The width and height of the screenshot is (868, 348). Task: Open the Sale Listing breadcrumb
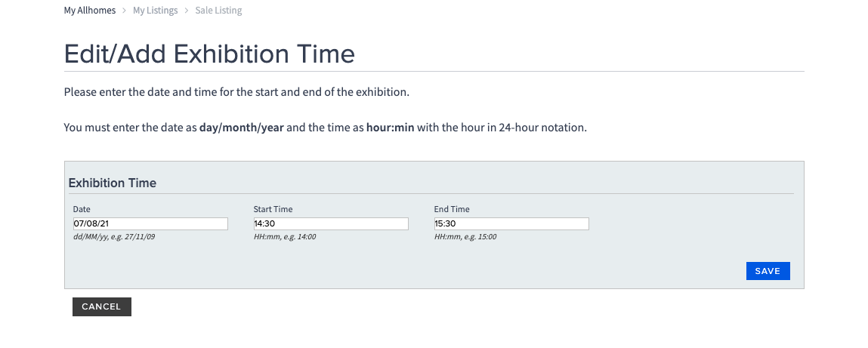(x=218, y=11)
